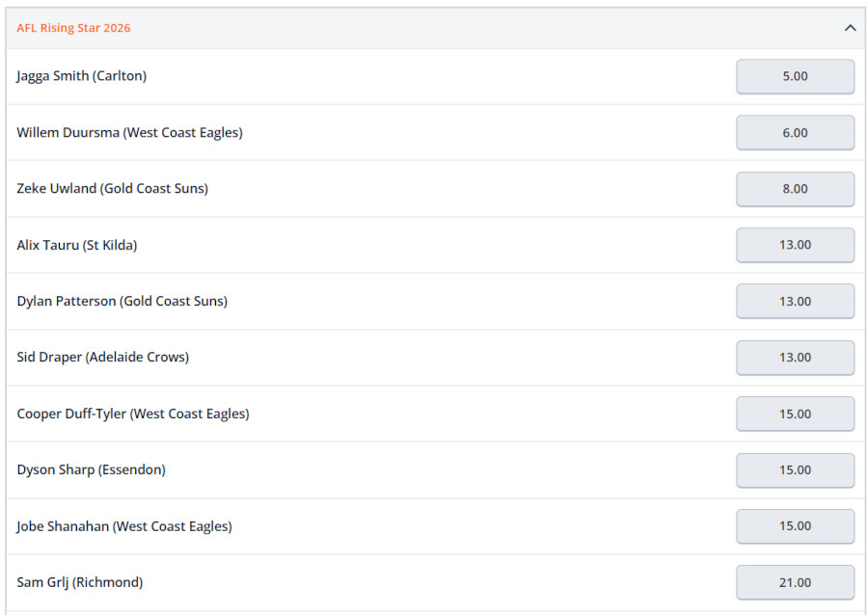Select odds of 15.00 for Jobe Shanahan

point(795,526)
